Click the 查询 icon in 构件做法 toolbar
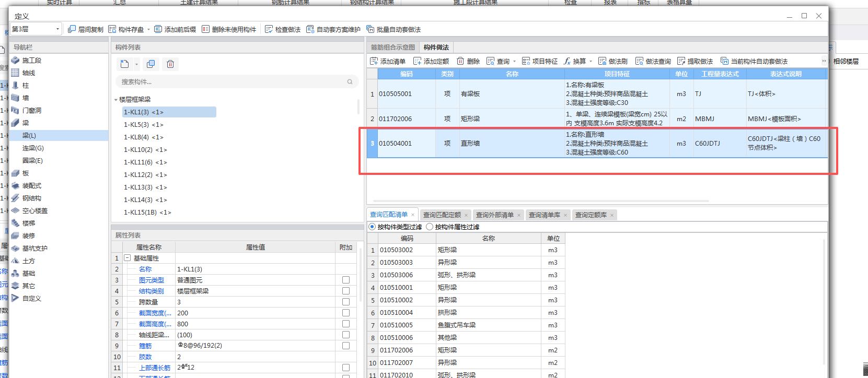This screenshot has height=378, width=868. (491, 61)
